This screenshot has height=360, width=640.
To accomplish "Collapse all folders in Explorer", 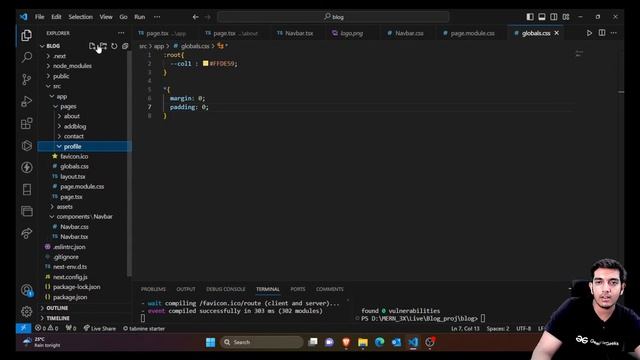I will pyautogui.click(x=125, y=46).
